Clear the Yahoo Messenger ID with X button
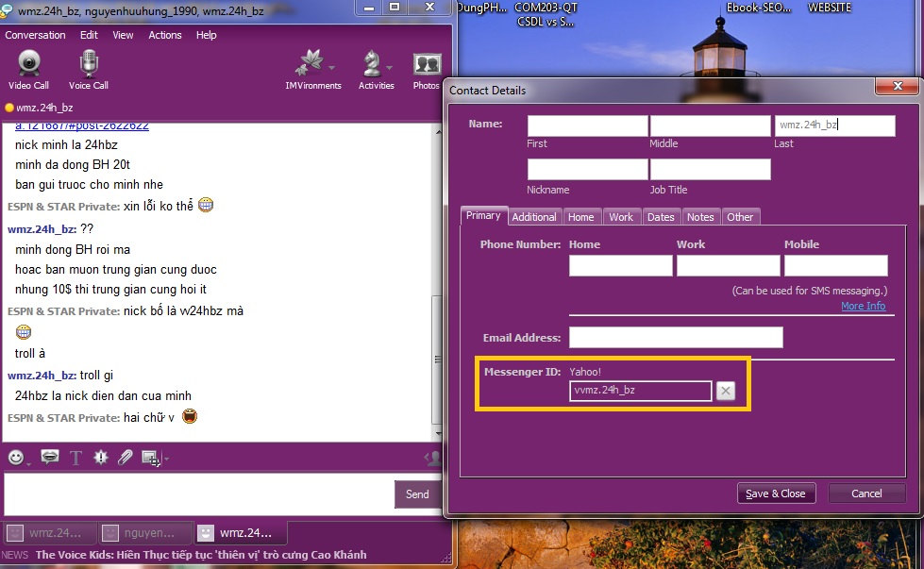924x569 pixels. coord(726,391)
